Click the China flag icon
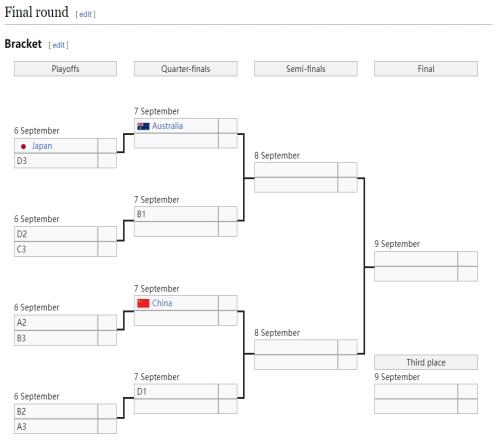The image size is (500, 440). 143,303
